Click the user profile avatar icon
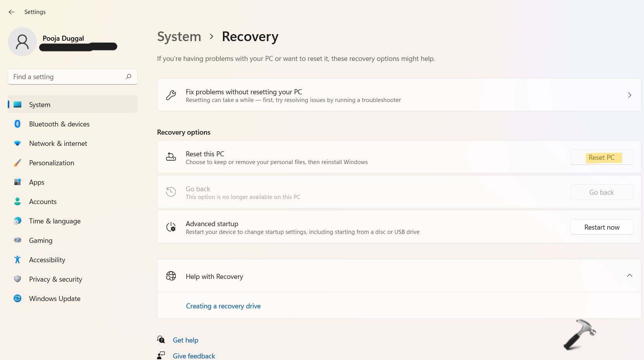The height and width of the screenshot is (360, 644). (x=22, y=42)
